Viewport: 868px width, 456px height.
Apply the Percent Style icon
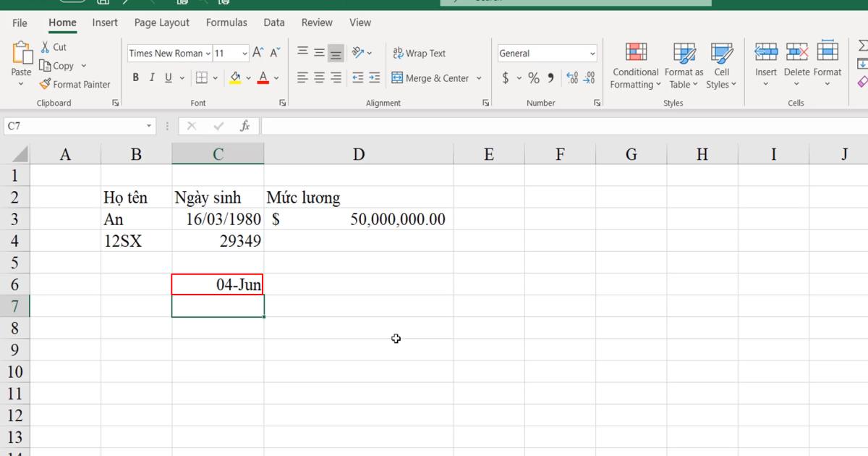534,77
